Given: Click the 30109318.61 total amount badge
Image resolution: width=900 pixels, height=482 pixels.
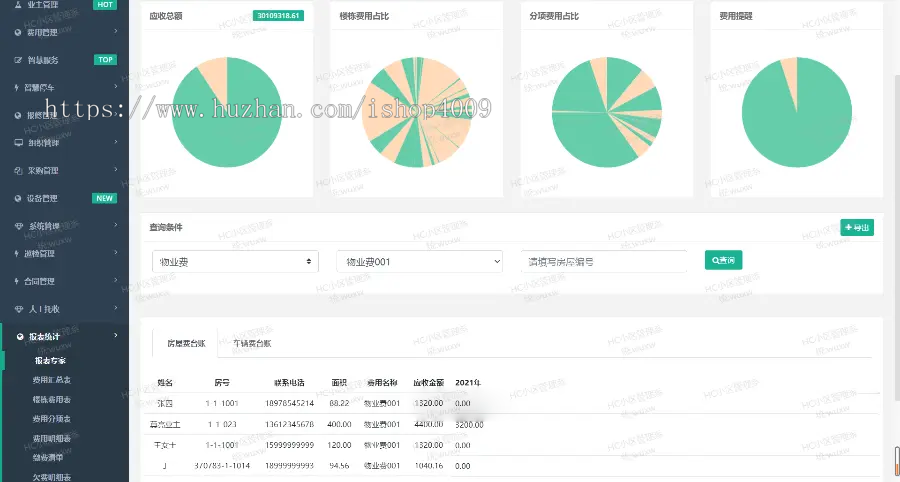Looking at the screenshot, I should tap(278, 15).
